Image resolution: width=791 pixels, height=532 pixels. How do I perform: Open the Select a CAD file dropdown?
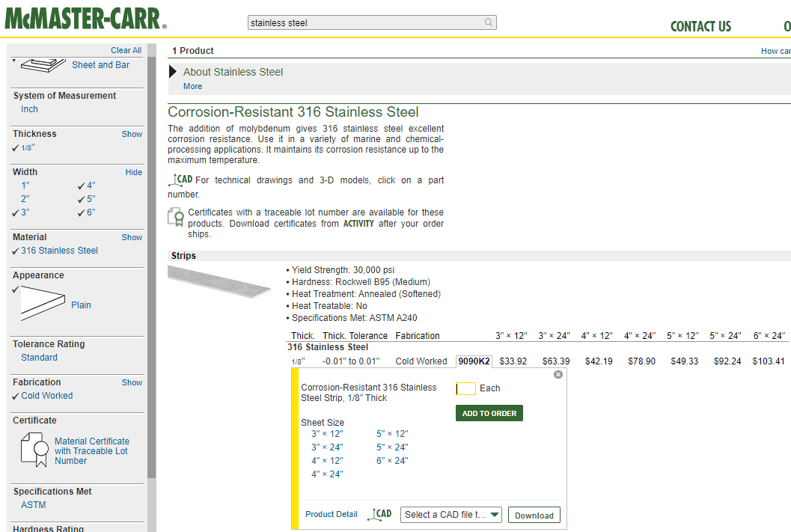[451, 515]
